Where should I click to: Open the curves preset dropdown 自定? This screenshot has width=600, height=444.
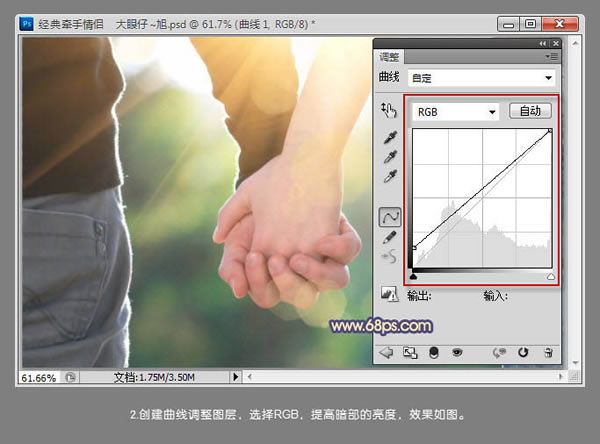[482, 78]
